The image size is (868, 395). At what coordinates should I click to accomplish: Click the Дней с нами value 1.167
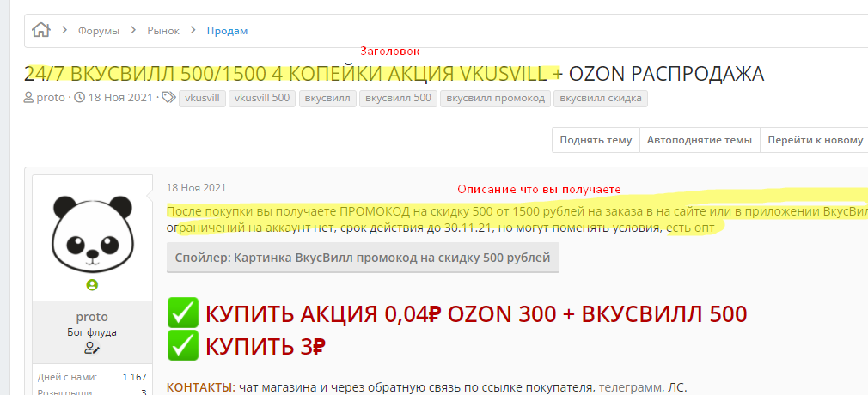[x=135, y=377]
